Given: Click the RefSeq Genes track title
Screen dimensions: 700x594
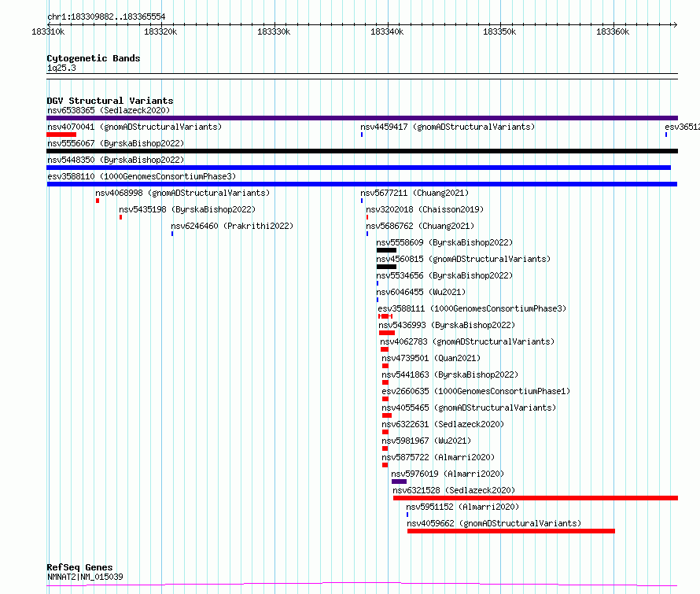Looking at the screenshot, I should (79, 567).
